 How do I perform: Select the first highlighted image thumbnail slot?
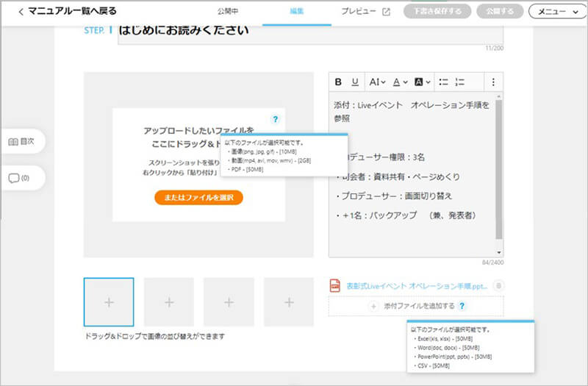coord(109,302)
